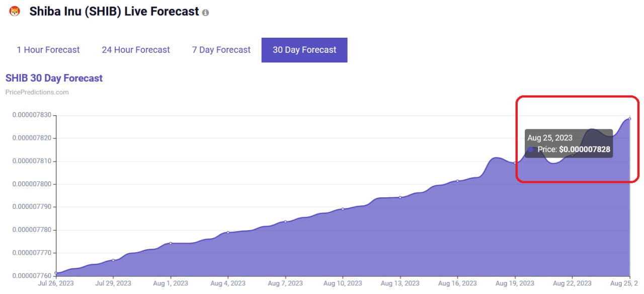Click the x-axis label Aug 16, 2023
The image size is (644, 294).
click(457, 283)
